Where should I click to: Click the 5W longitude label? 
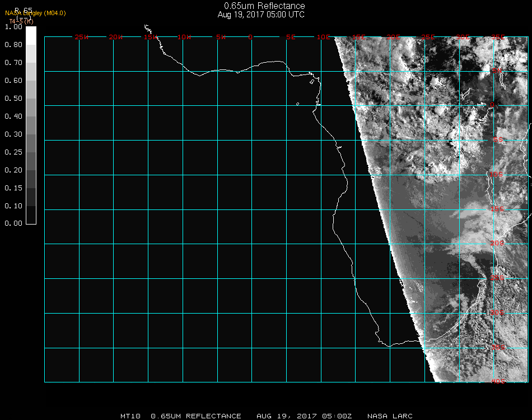pyautogui.click(x=221, y=37)
